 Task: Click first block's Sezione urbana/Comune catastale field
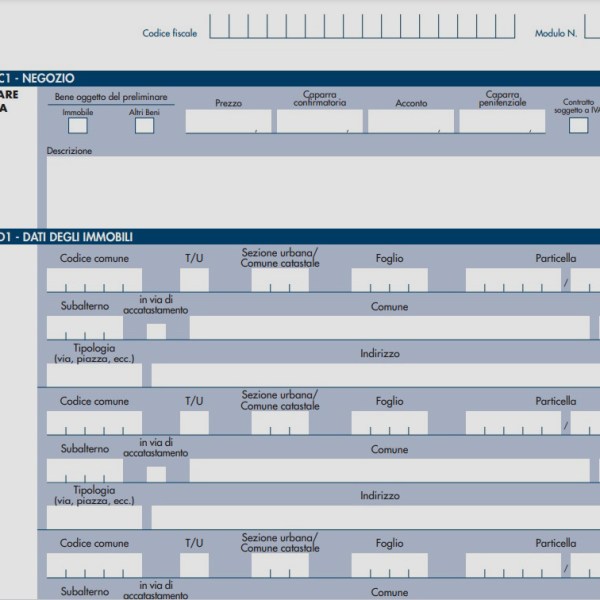(x=280, y=280)
